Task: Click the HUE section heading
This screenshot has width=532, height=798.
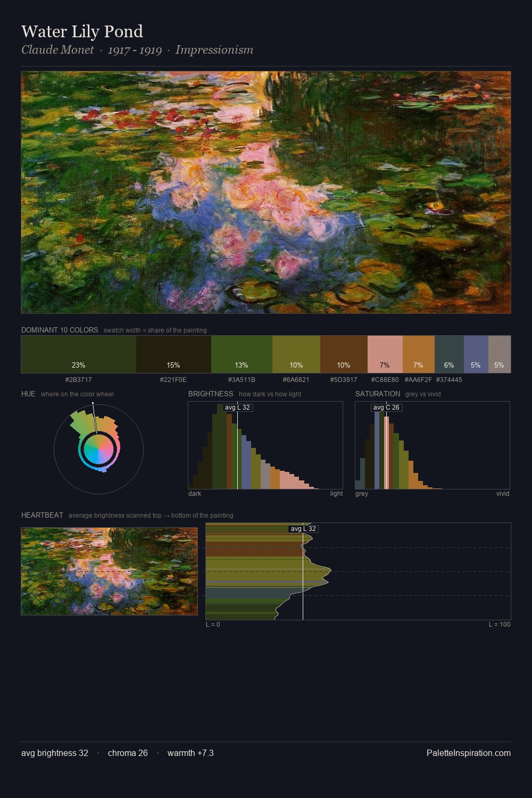Action: pos(28,394)
